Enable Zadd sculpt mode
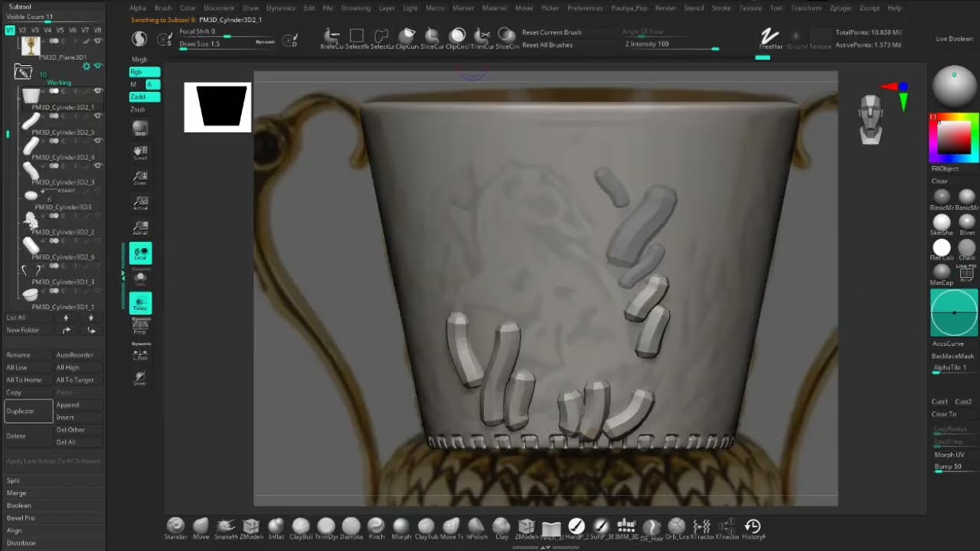 tap(145, 97)
